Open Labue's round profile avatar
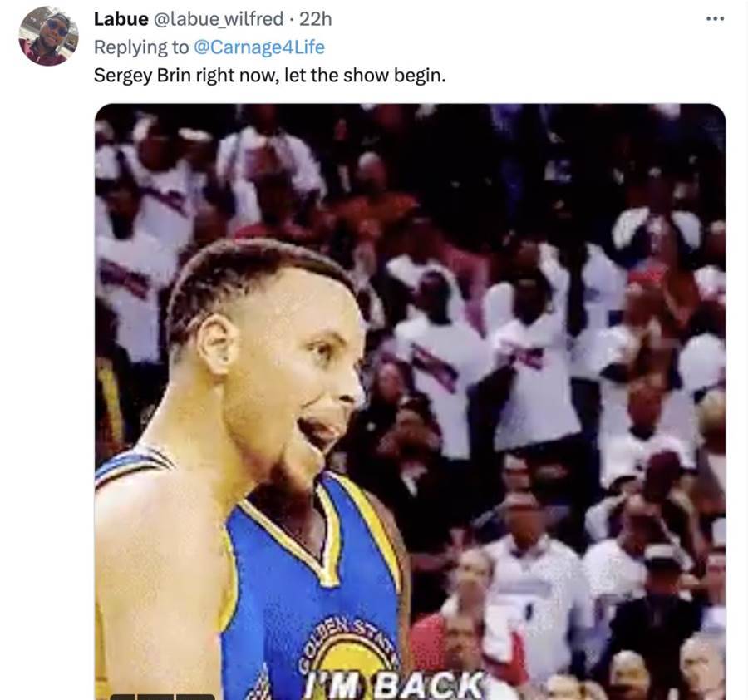The height and width of the screenshot is (700, 748). point(48,36)
